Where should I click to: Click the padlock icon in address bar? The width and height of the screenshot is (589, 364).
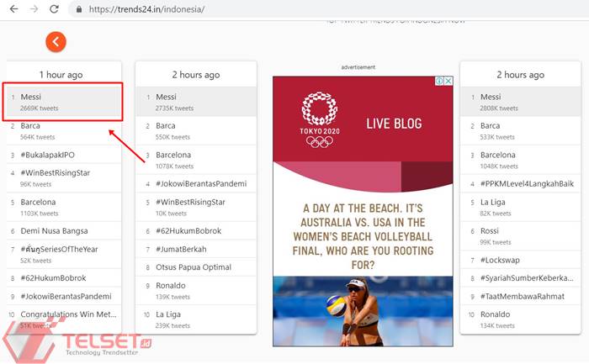79,9
